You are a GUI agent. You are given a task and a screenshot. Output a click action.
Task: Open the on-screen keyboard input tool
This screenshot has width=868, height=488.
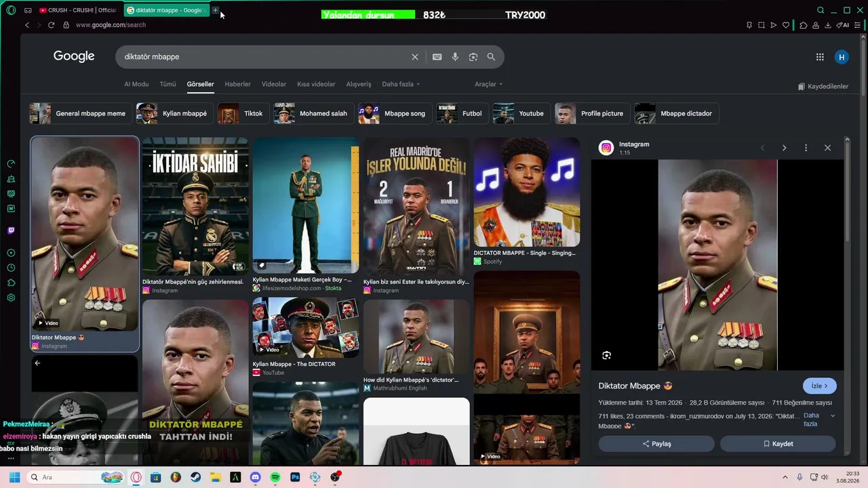(437, 57)
